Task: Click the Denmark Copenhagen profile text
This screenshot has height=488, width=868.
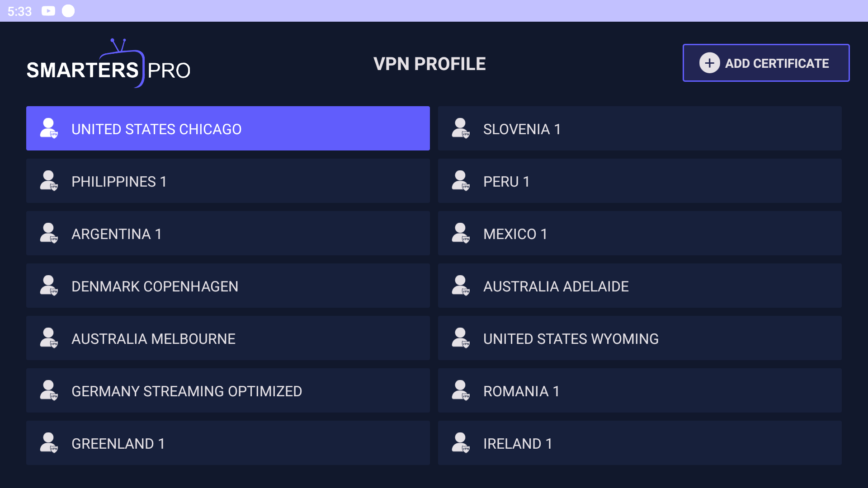Action: pos(155,286)
